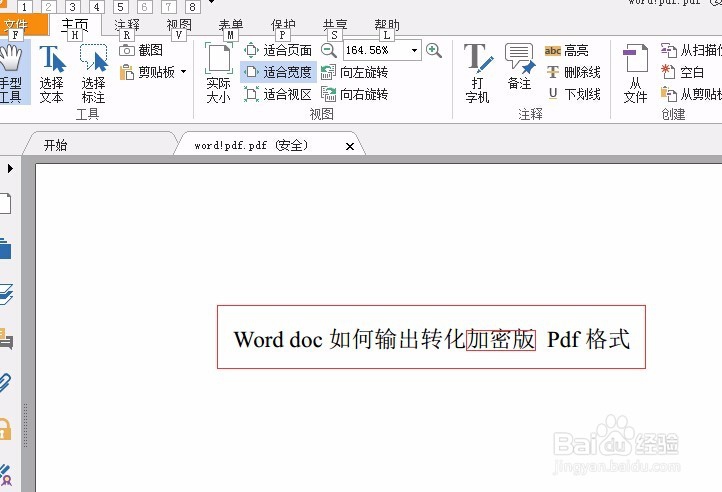Set view to Actual Size (实际大小)
The image size is (722, 492).
(219, 73)
